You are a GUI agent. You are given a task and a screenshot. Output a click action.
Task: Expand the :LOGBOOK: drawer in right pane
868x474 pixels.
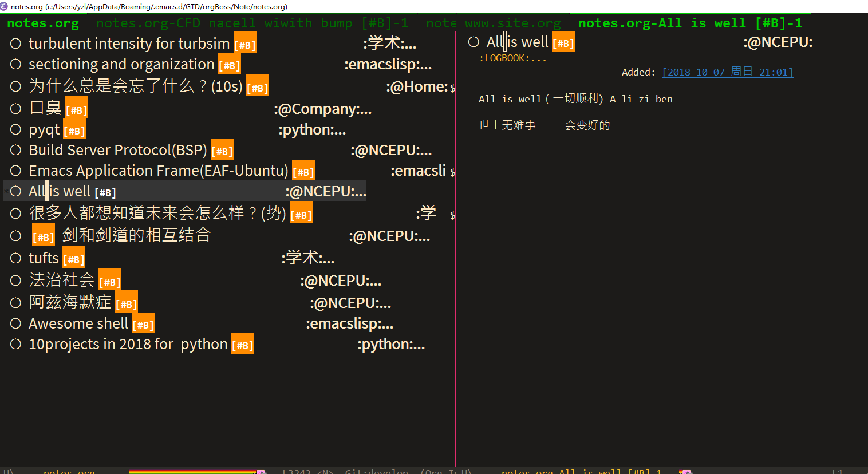512,58
